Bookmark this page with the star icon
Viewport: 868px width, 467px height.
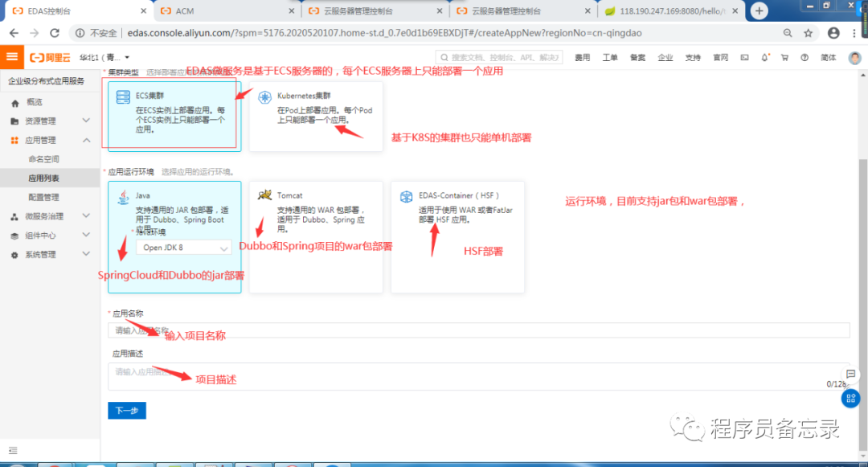[x=809, y=33]
